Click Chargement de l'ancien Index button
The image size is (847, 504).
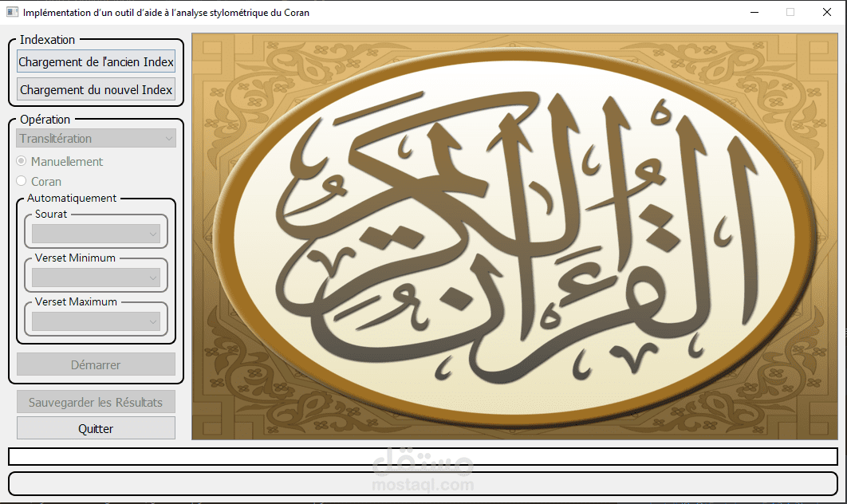tap(97, 61)
